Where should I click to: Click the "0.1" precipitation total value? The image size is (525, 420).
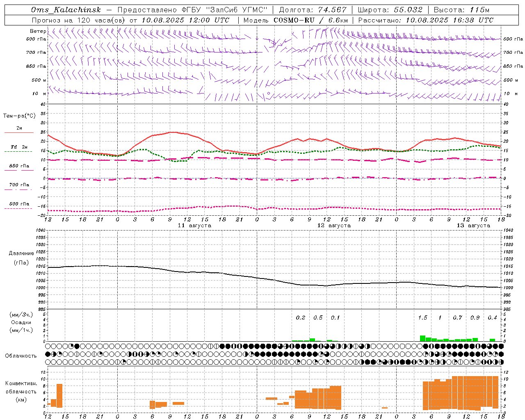tap(335, 317)
